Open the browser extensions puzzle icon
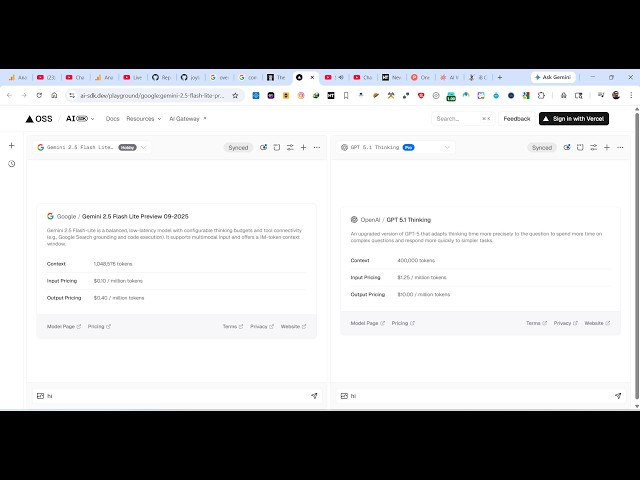Screen dimensions: 640x480 coord(541,96)
